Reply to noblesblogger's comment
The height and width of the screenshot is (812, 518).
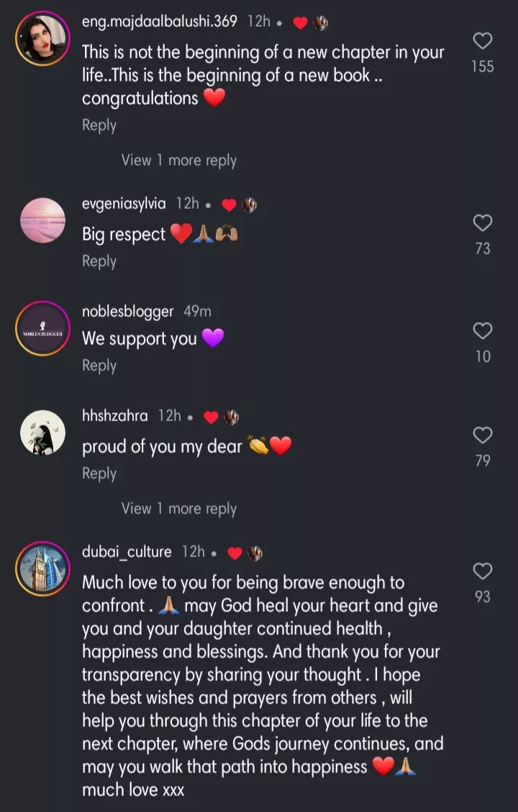tap(99, 365)
